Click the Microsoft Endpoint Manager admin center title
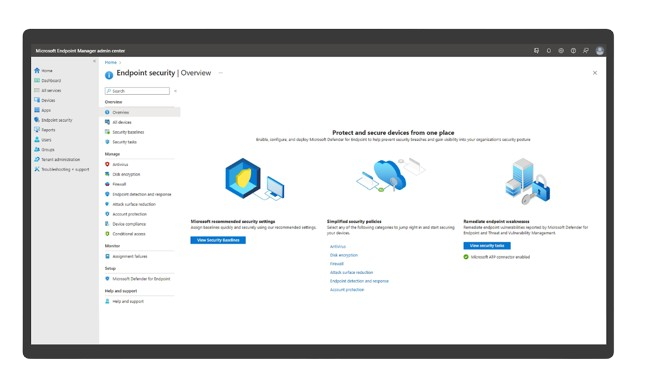This screenshot has width=645, height=387. (x=80, y=51)
